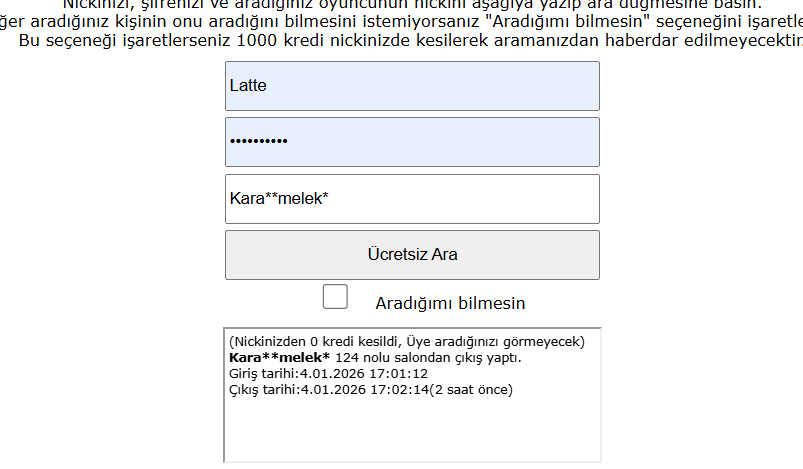
Task: Click the "Aradığımı bilmesin" label beside checkbox
Action: [450, 303]
